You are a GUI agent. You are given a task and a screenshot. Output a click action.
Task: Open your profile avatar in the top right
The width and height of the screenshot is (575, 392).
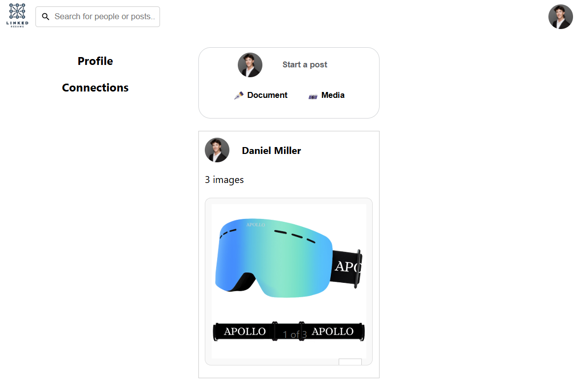click(x=560, y=16)
